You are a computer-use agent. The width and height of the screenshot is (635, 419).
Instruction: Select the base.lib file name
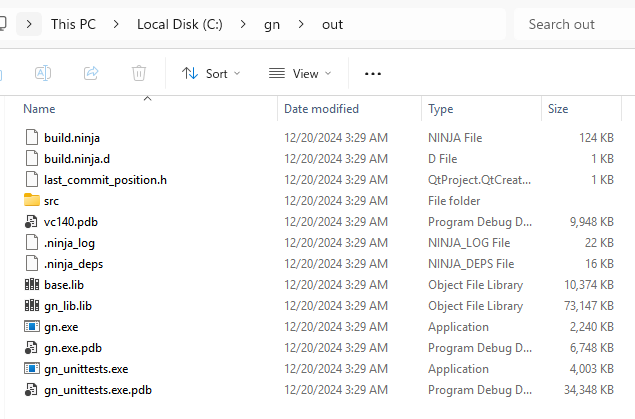(x=64, y=285)
